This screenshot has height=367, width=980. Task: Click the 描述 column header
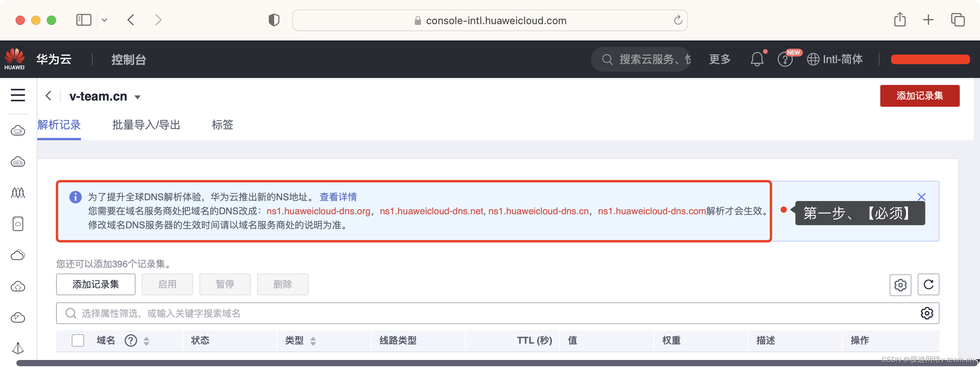click(x=766, y=341)
